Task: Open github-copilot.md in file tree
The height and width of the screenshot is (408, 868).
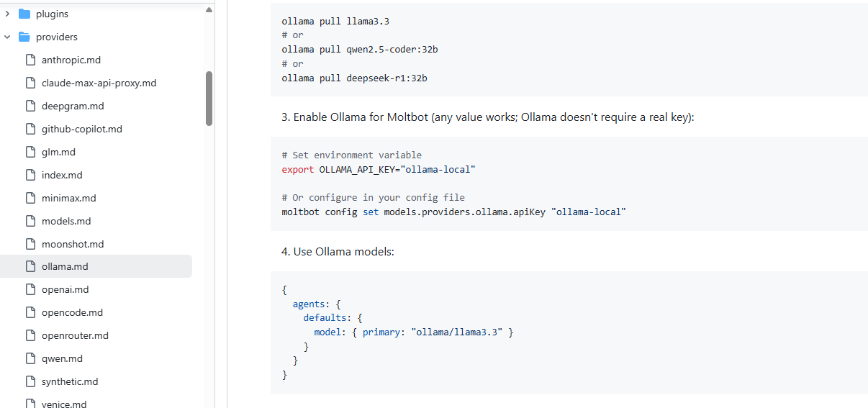Action: (x=81, y=129)
